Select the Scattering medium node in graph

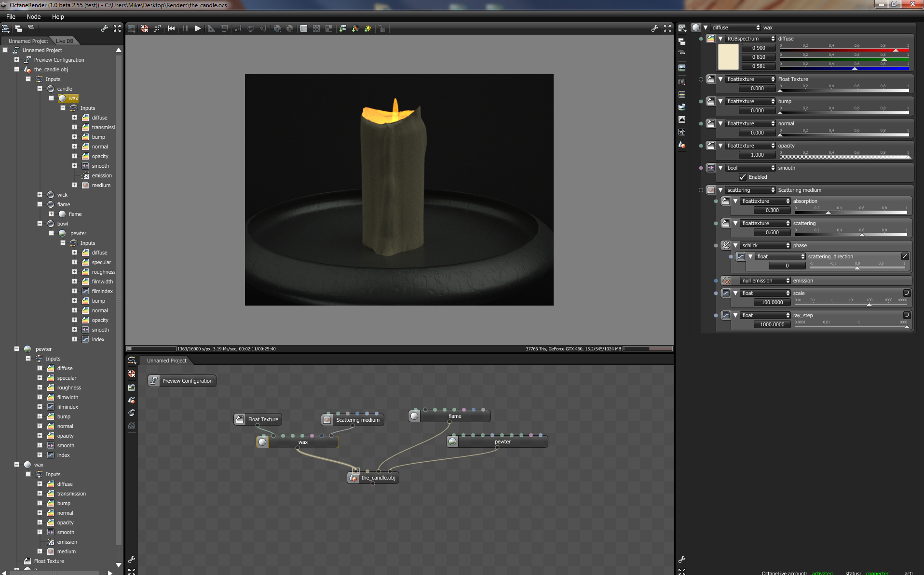click(x=353, y=420)
